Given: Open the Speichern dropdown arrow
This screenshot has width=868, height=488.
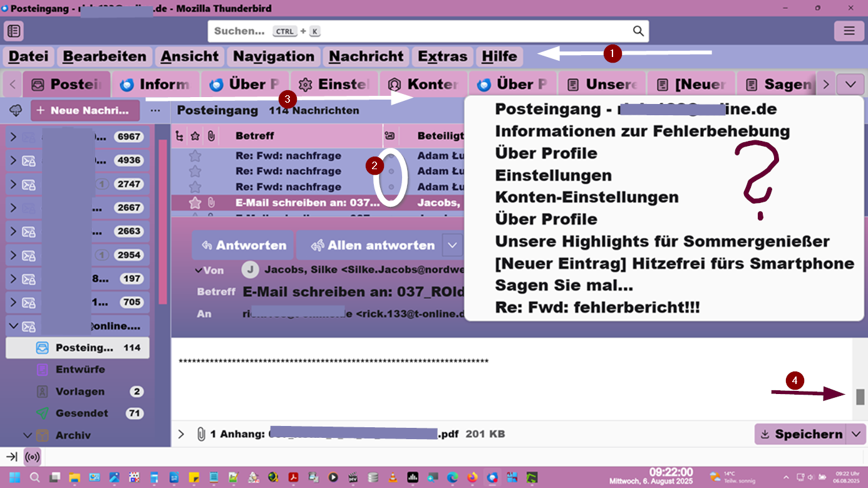Looking at the screenshot, I should [856, 433].
